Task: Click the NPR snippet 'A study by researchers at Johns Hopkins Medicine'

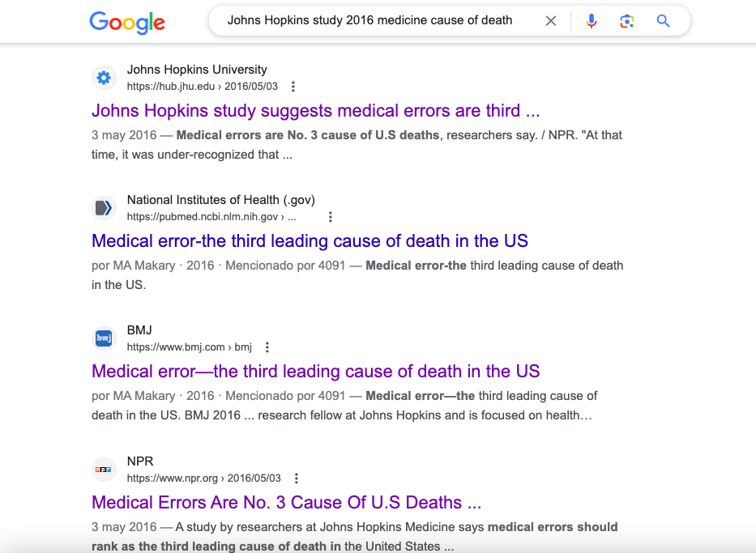Action: pyautogui.click(x=329, y=527)
